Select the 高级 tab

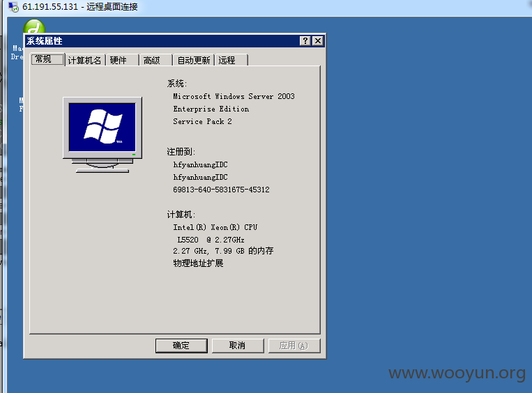coord(155,61)
